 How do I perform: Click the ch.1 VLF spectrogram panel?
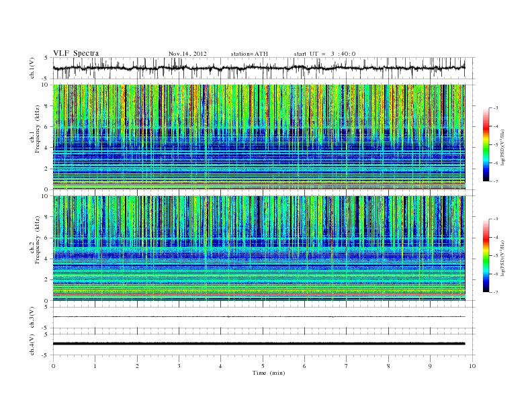259,137
